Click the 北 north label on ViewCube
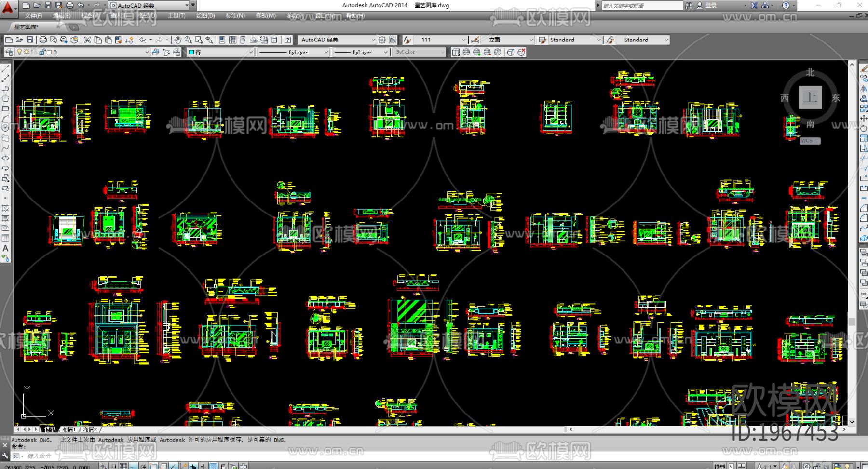This screenshot has width=868, height=469. tap(810, 72)
